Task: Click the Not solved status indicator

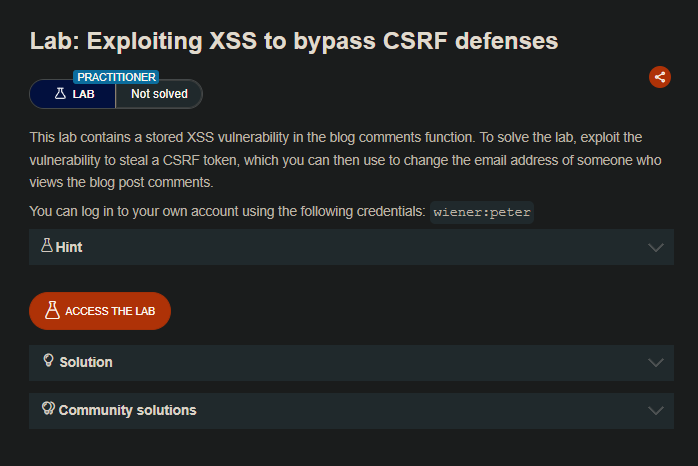Action: pyautogui.click(x=159, y=94)
